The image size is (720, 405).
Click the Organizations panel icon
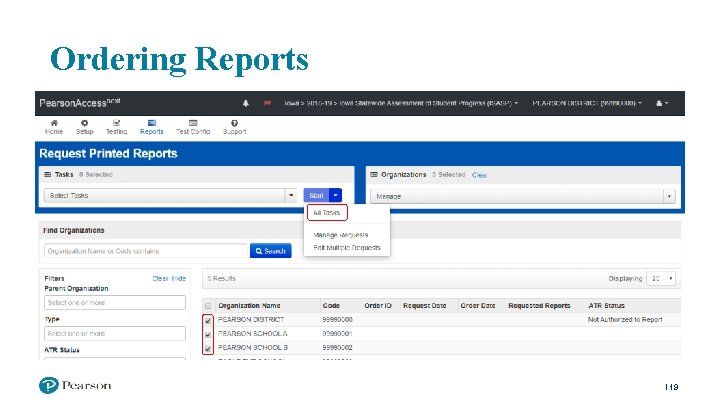point(374,174)
